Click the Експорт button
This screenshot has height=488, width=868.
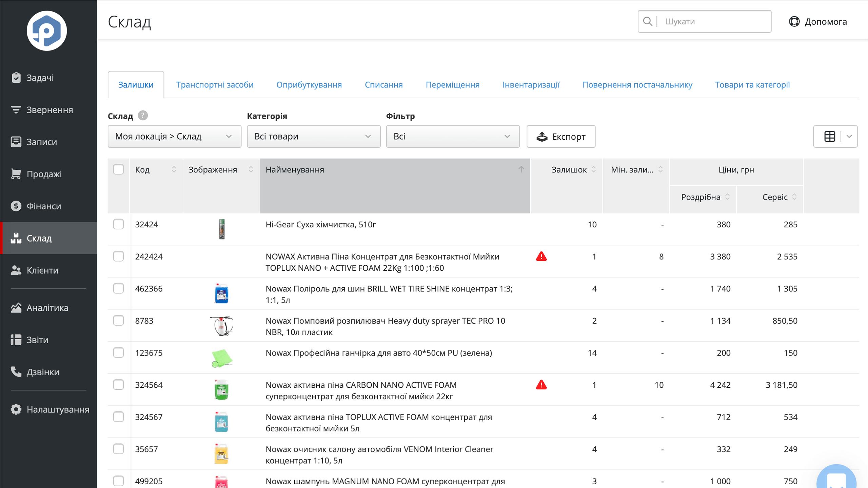(x=561, y=137)
